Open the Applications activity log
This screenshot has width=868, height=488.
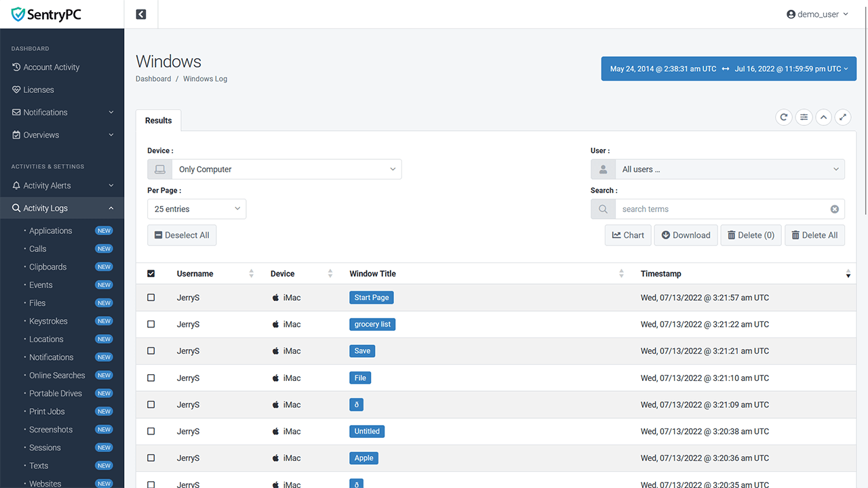[x=51, y=231]
